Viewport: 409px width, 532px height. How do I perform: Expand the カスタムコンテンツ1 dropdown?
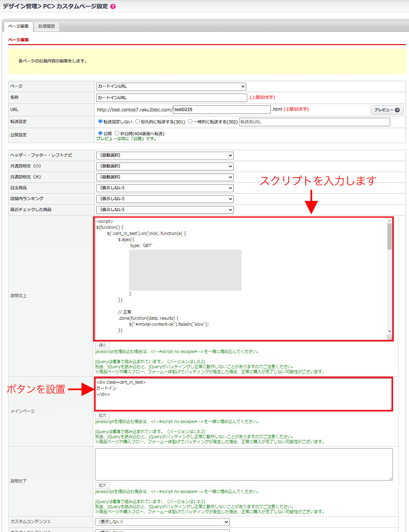(162, 522)
